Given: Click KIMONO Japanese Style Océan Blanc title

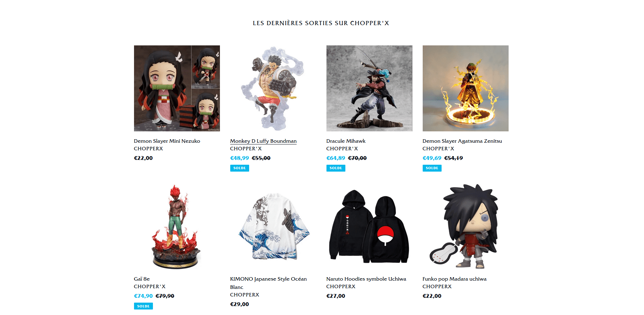Looking at the screenshot, I should pos(268,283).
